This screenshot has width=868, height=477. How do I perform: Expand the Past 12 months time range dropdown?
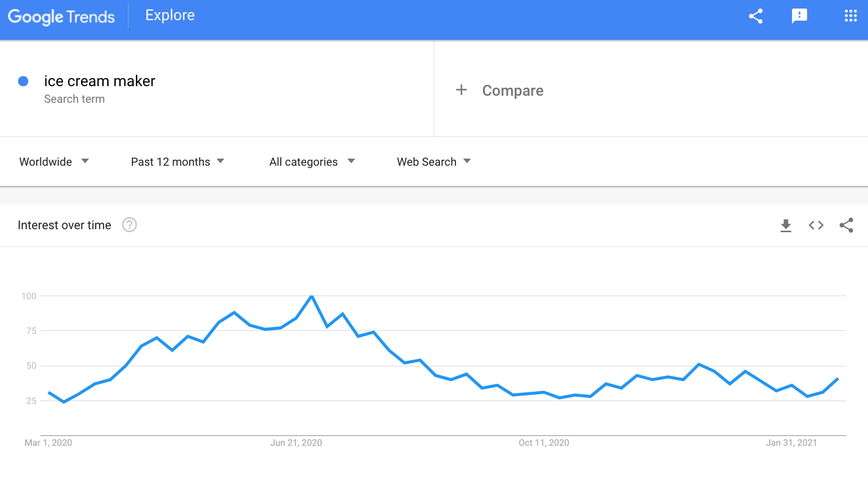point(177,162)
